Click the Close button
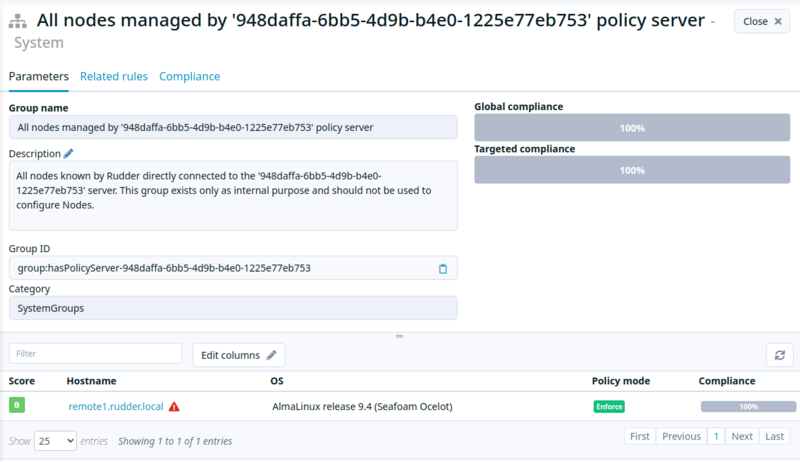Screen dimensions: 800x462 762,21
